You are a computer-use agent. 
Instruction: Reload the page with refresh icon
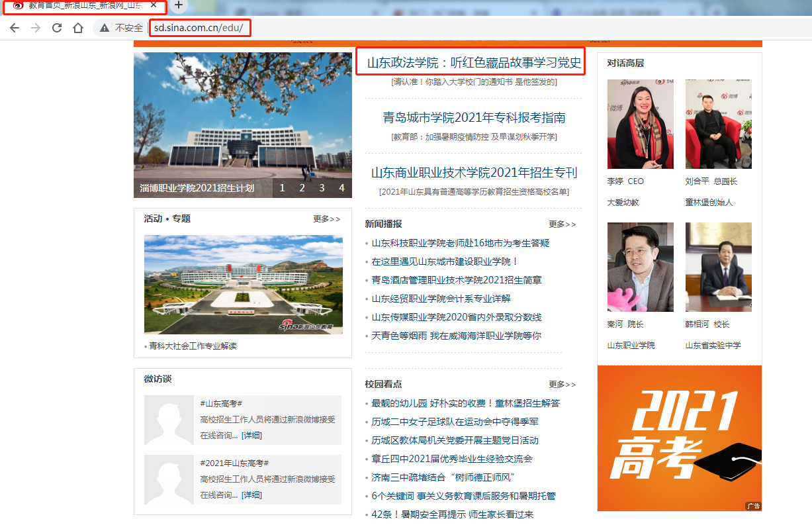(x=57, y=28)
